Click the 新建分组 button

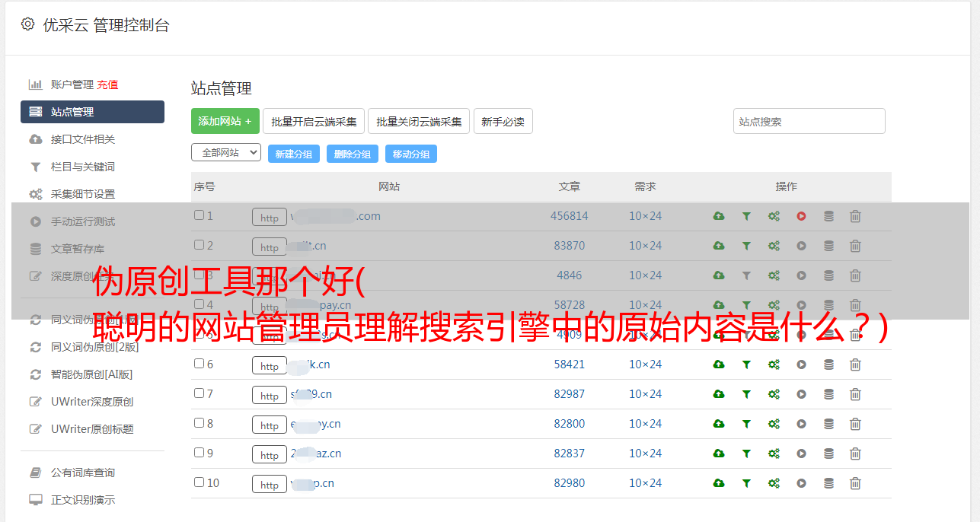pos(294,154)
